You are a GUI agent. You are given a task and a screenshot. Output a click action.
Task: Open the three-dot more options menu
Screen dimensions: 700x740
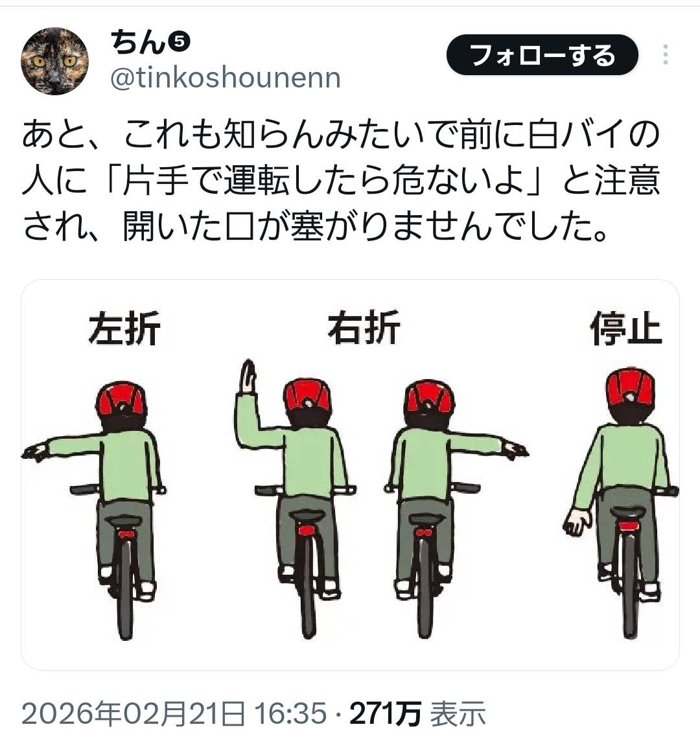(x=665, y=54)
